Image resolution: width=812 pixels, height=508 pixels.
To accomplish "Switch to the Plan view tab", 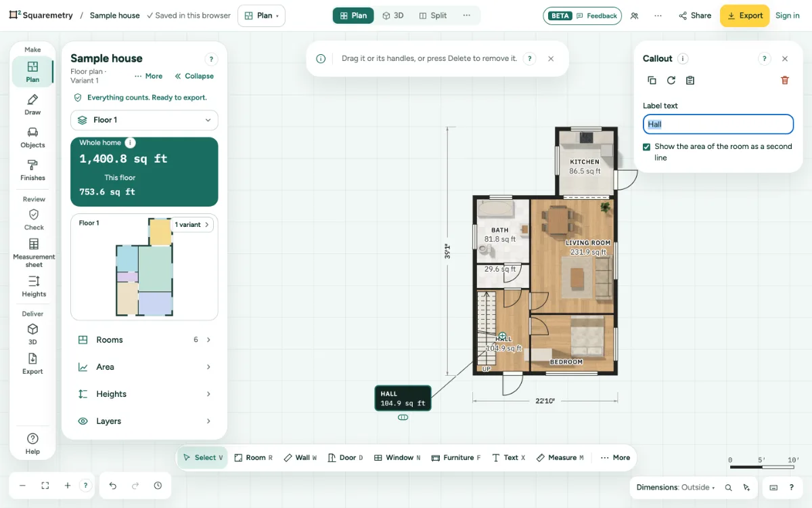I will pyautogui.click(x=353, y=16).
